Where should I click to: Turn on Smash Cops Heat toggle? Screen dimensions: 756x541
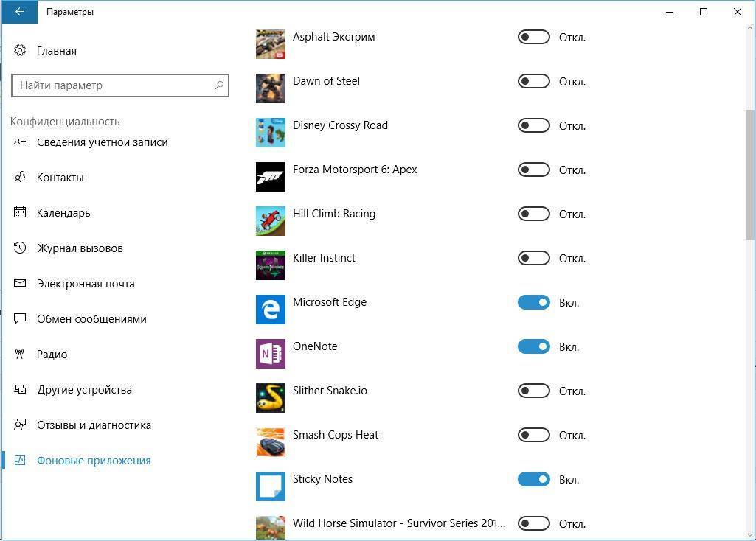(x=533, y=435)
